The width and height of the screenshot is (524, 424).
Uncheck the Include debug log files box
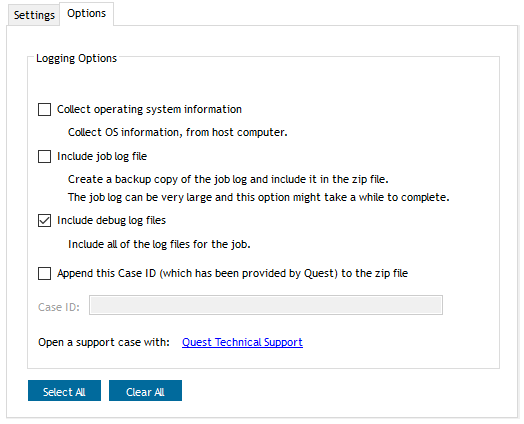[x=44, y=221]
